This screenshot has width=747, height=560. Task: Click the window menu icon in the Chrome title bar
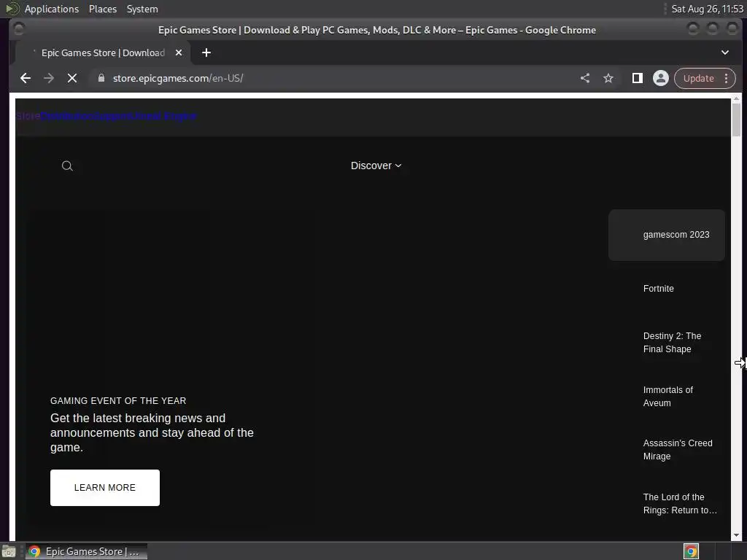(18, 29)
